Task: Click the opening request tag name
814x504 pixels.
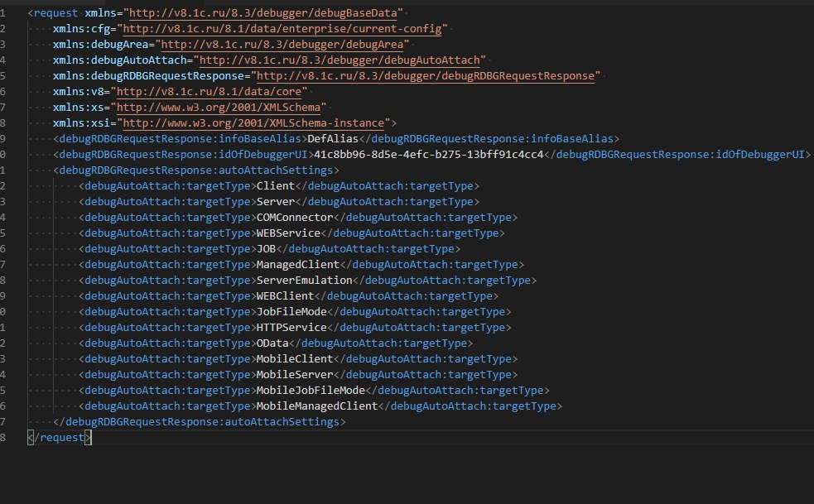Action: (x=55, y=13)
